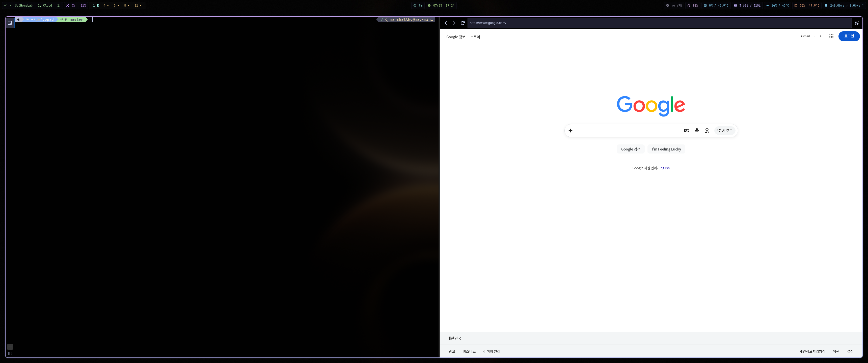Reload the Google page
The height and width of the screenshot is (363, 868).
tap(463, 23)
